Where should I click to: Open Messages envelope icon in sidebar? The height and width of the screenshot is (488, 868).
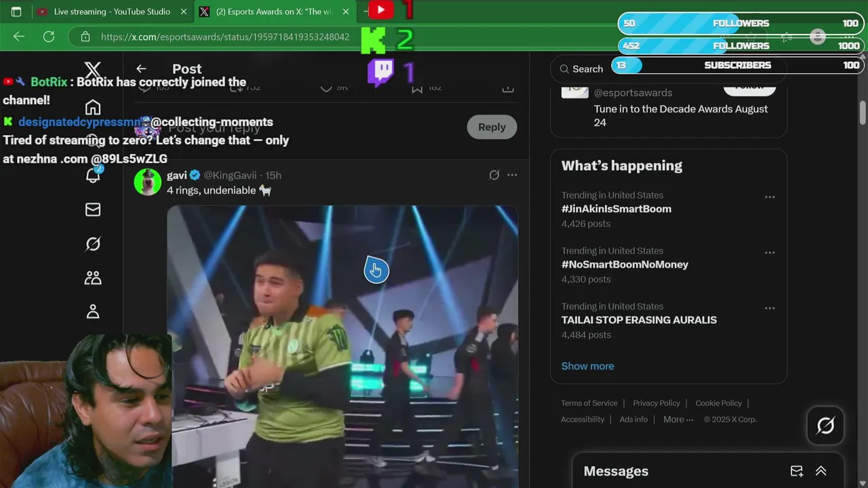pyautogui.click(x=93, y=209)
